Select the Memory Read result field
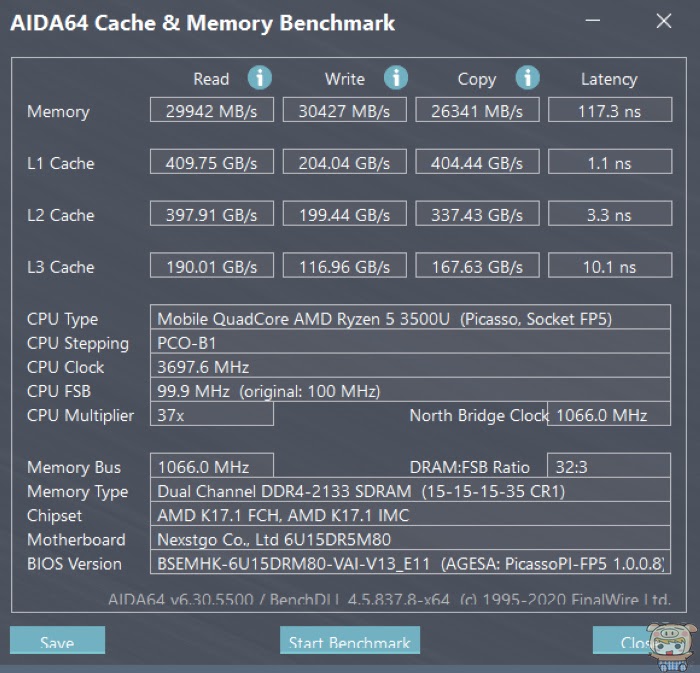 click(x=212, y=110)
